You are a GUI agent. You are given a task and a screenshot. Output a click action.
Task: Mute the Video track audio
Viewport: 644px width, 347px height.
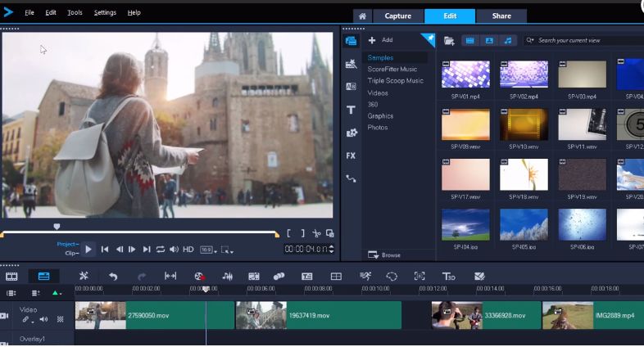[43, 319]
